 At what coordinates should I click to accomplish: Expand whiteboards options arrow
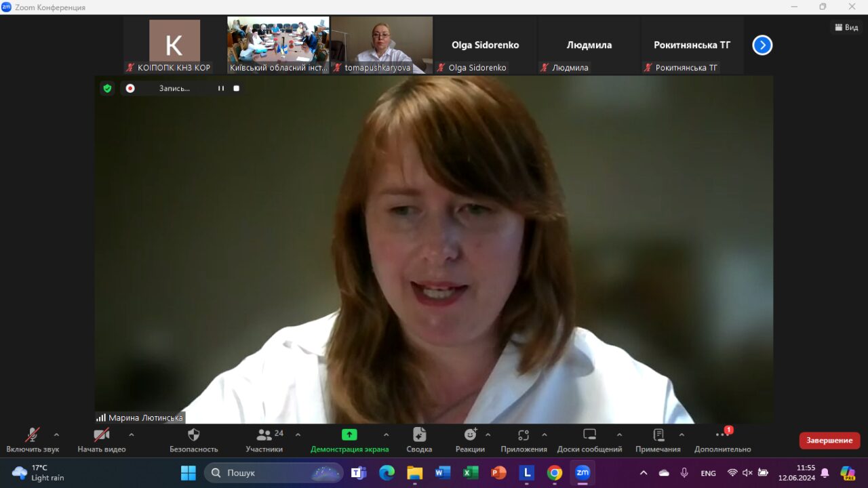pyautogui.click(x=619, y=434)
